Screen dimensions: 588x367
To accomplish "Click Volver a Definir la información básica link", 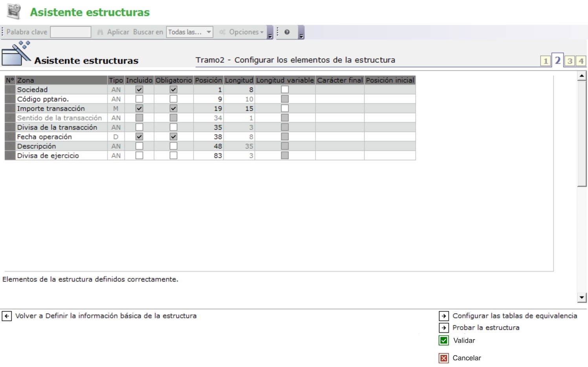I will [x=106, y=316].
